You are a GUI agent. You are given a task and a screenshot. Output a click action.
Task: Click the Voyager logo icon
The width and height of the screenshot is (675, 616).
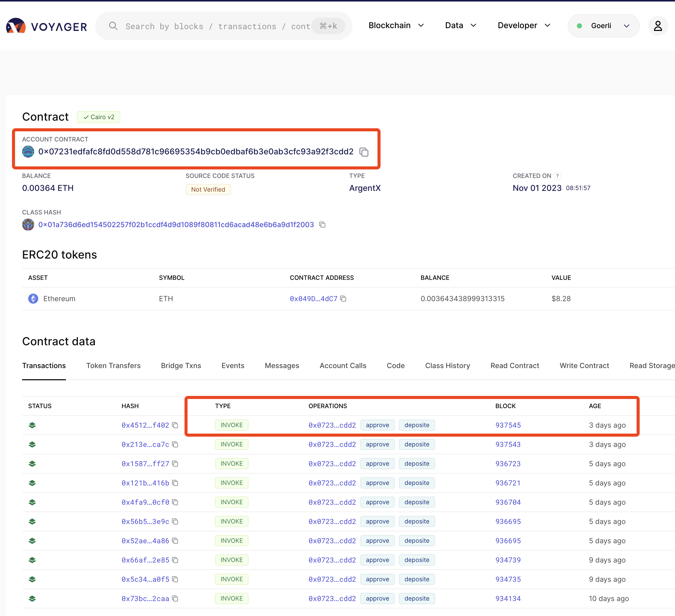click(16, 26)
